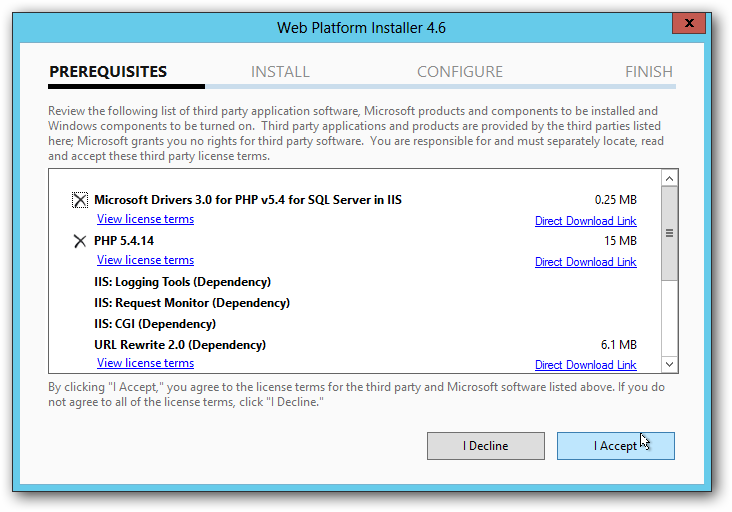732x512 pixels.
Task: Select the PHP 5.4.14 entry text
Action: coord(124,241)
